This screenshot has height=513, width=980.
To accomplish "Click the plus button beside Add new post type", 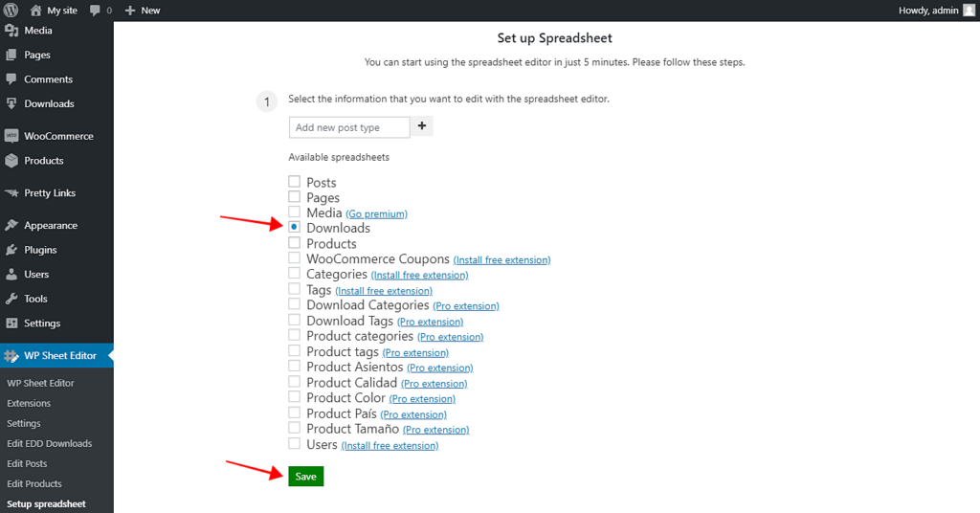I will (422, 126).
